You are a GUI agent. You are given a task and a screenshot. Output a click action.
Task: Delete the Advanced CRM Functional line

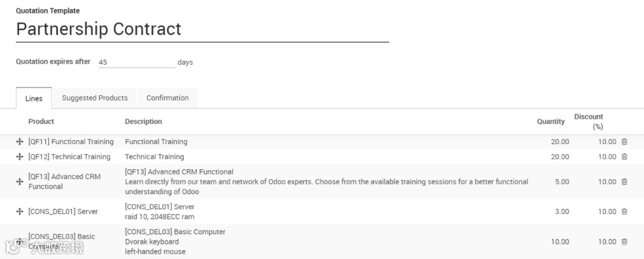(624, 182)
